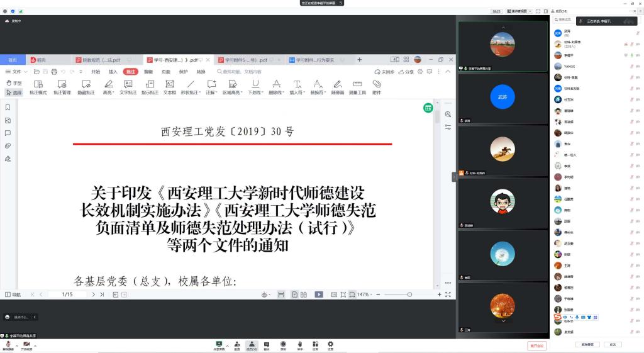Switch to the 页面 ribbon tab

tap(166, 72)
